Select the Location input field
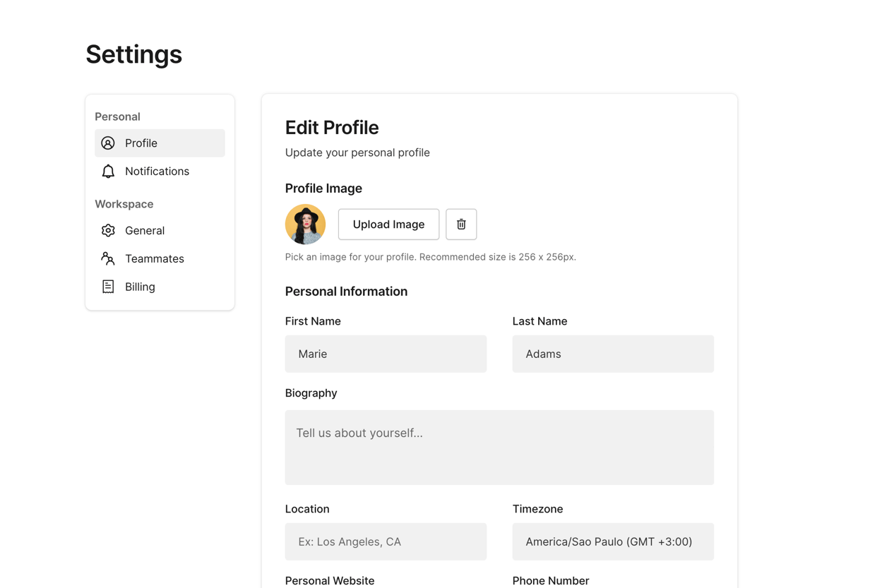The width and height of the screenshot is (870, 588). point(386,541)
